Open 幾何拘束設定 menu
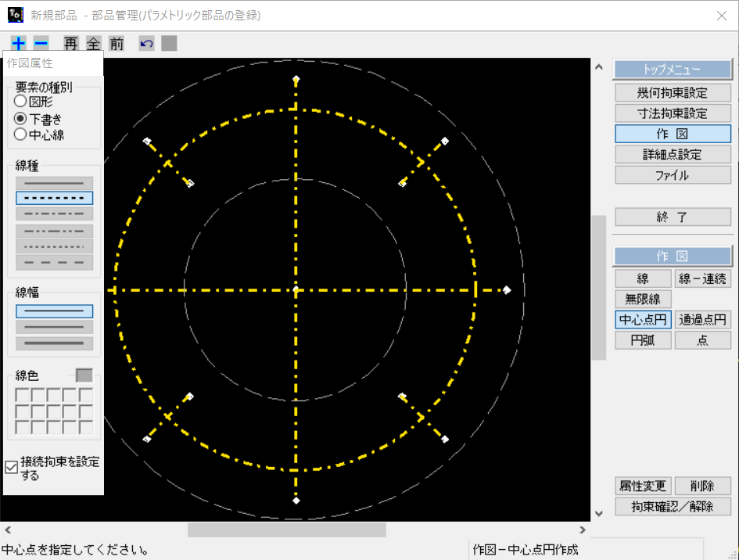The image size is (739, 560). (x=673, y=93)
